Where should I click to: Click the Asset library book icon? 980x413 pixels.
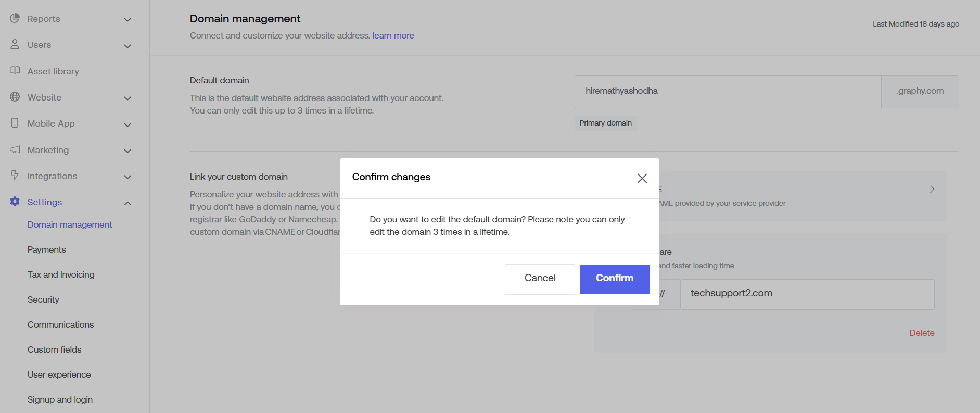coord(15,70)
